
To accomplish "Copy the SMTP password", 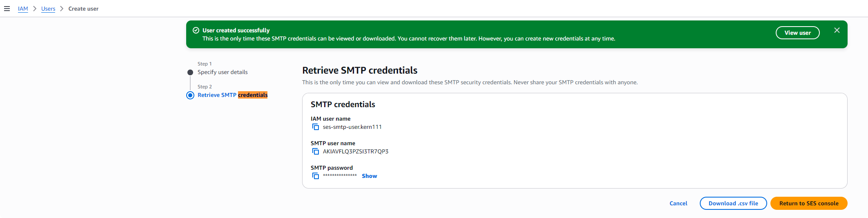I will (316, 176).
